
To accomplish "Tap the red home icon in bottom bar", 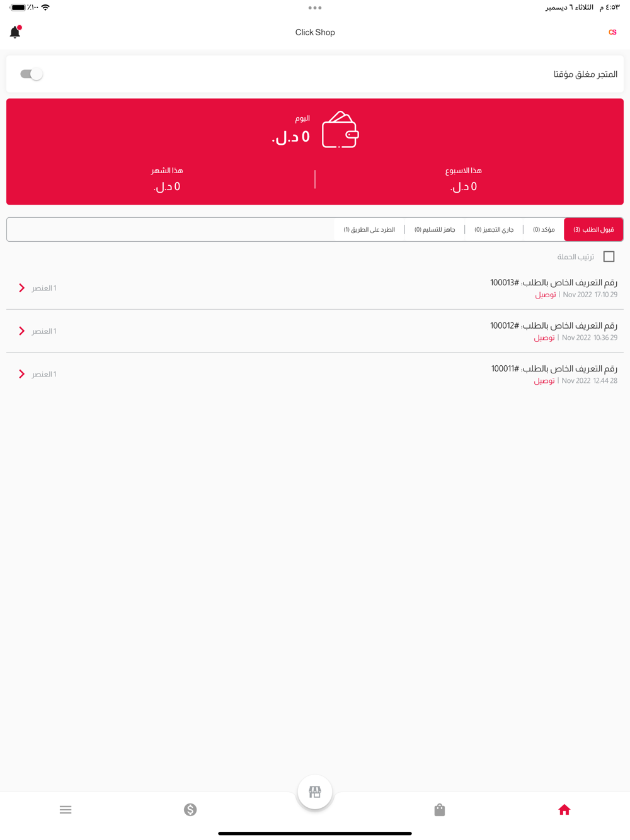I will (564, 810).
